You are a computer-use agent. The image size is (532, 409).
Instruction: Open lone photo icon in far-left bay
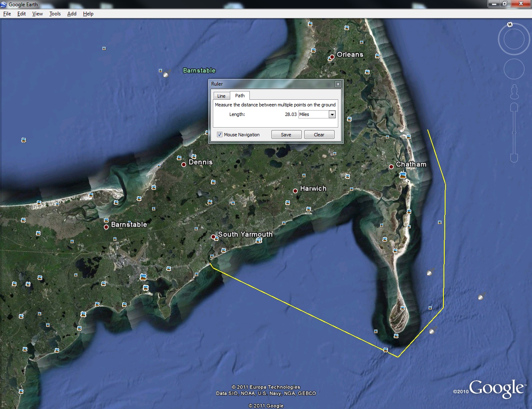click(x=24, y=140)
